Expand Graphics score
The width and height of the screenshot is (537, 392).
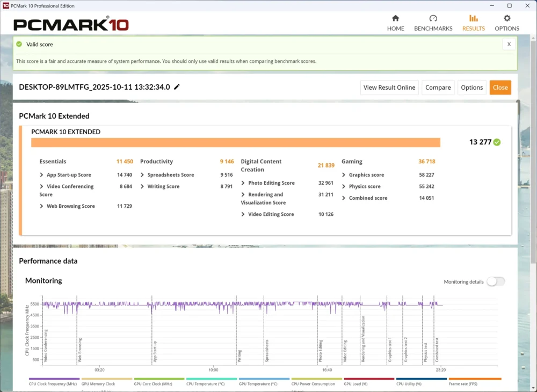click(x=344, y=175)
